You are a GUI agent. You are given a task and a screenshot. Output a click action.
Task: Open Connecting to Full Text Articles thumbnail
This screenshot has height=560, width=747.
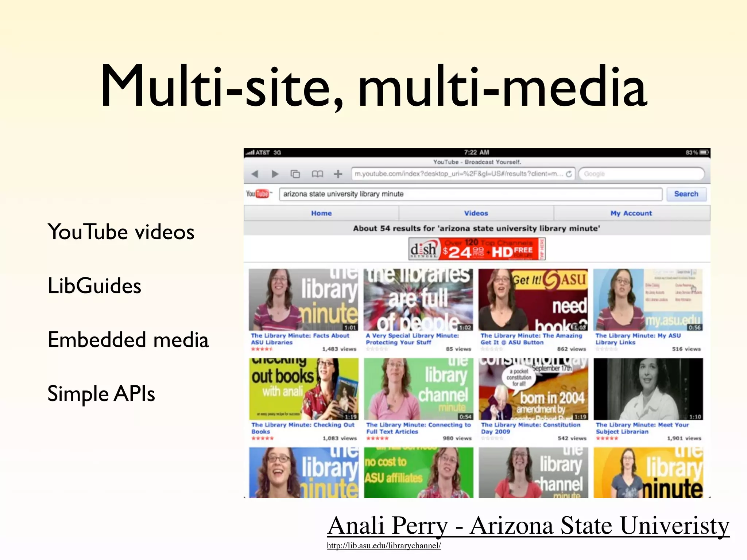tap(419, 389)
